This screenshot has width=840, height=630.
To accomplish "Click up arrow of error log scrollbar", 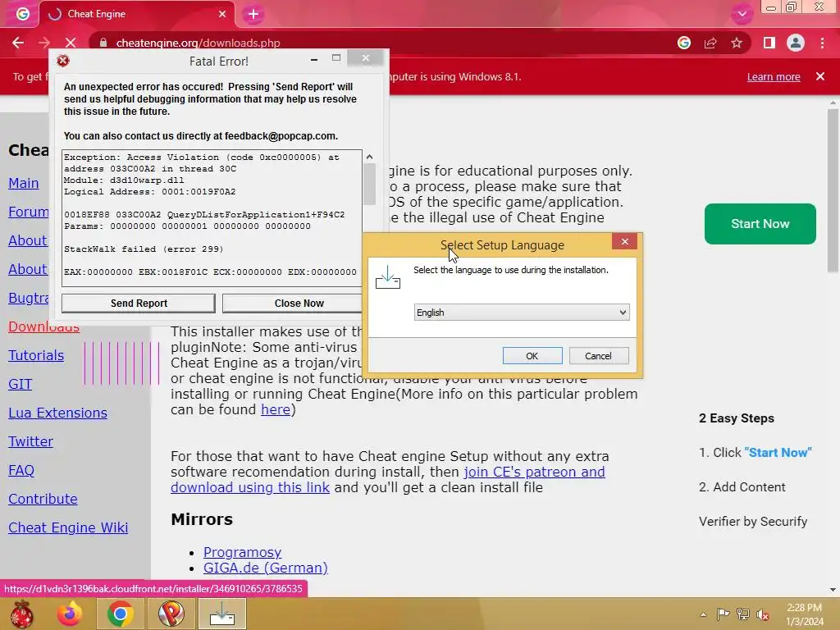I will pos(369,157).
